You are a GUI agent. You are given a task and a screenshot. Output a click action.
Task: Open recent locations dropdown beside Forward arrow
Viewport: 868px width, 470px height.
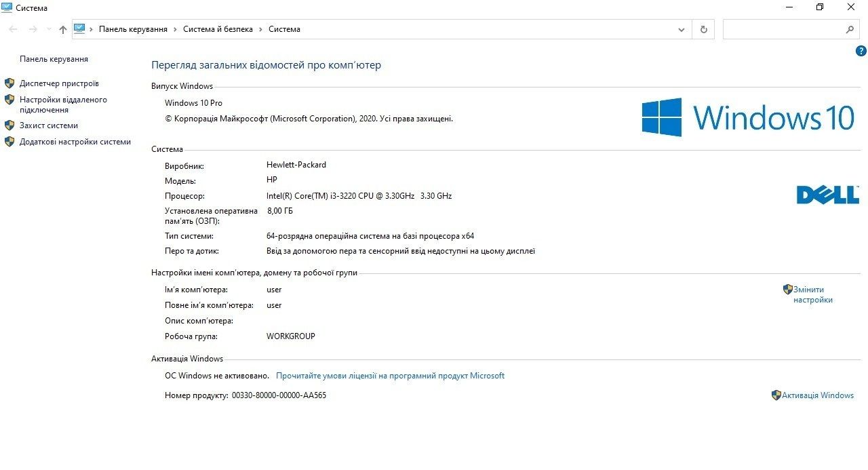(x=49, y=29)
